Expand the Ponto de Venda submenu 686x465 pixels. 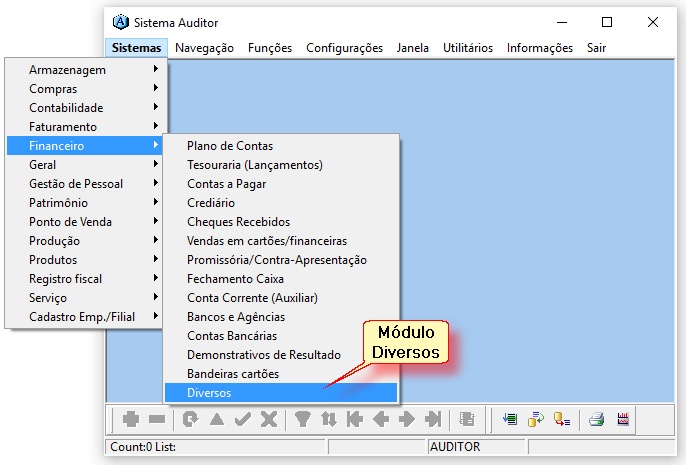coord(84,222)
